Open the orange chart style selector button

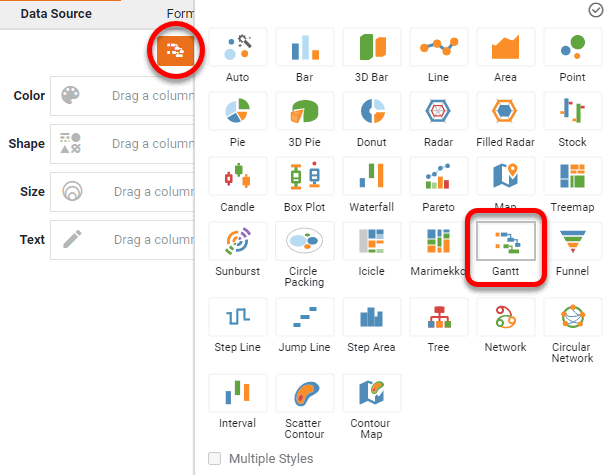(x=175, y=51)
